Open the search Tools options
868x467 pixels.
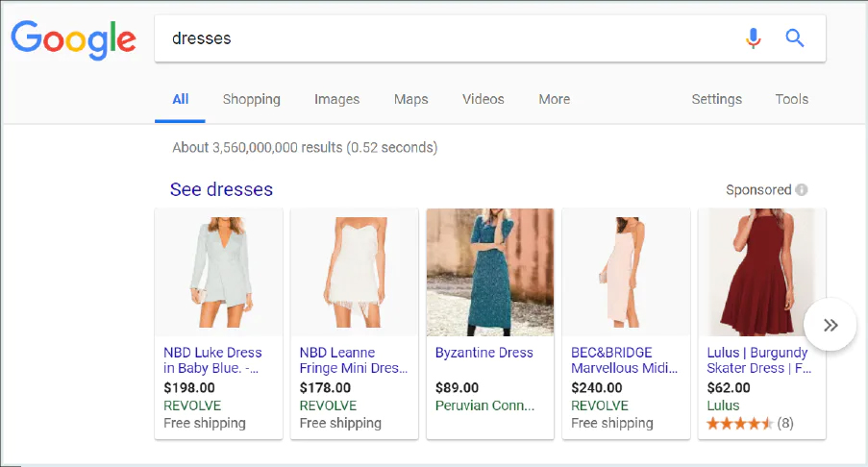[x=792, y=99]
